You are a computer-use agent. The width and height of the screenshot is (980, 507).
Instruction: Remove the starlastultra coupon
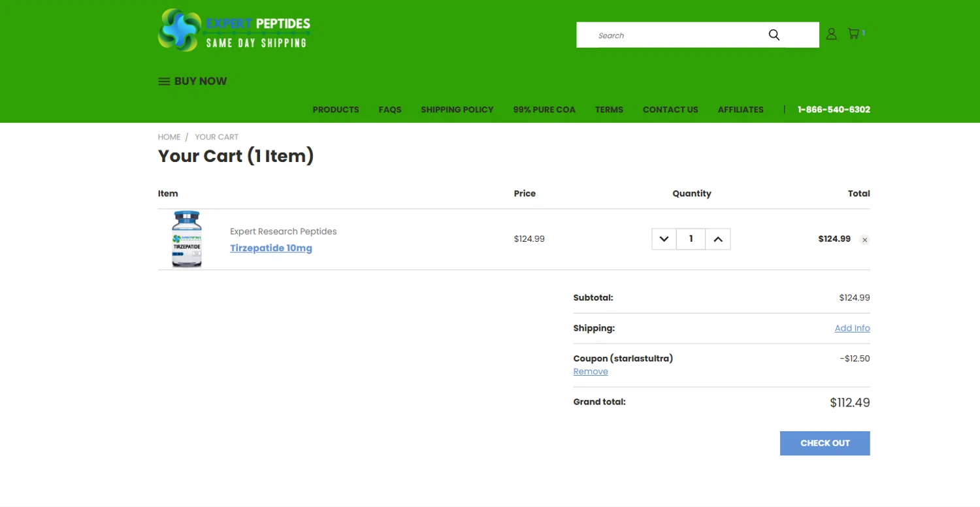591,372
